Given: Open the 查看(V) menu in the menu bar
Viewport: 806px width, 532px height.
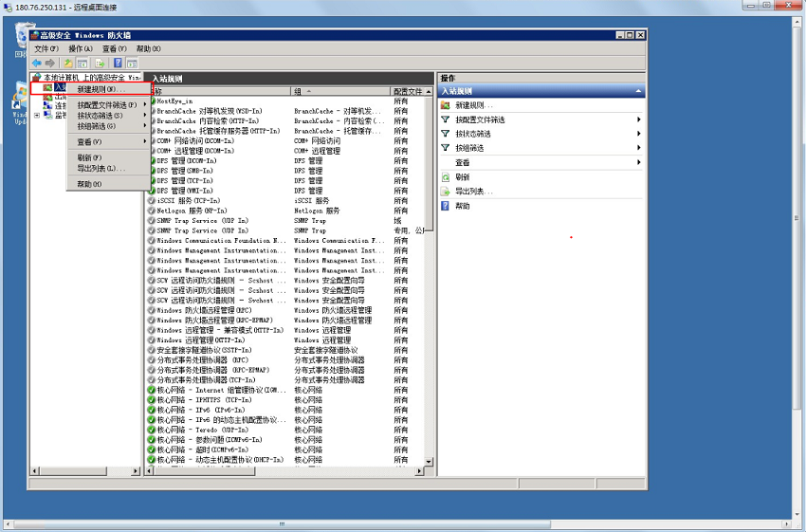Looking at the screenshot, I should coord(114,48).
